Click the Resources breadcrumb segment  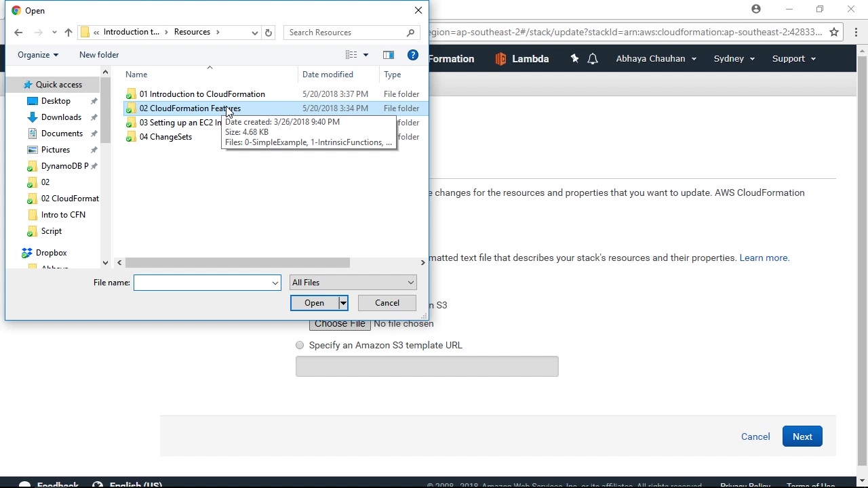(x=192, y=32)
